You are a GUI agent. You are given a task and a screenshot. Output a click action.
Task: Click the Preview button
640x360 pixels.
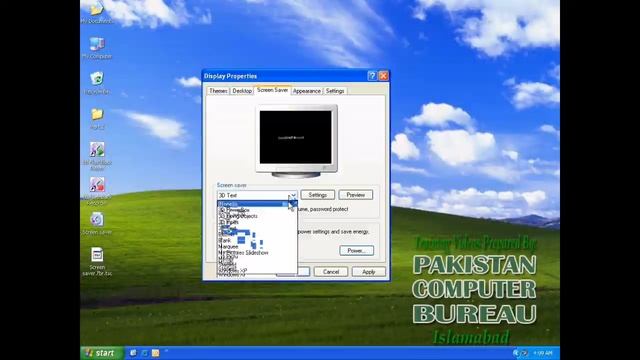(356, 195)
